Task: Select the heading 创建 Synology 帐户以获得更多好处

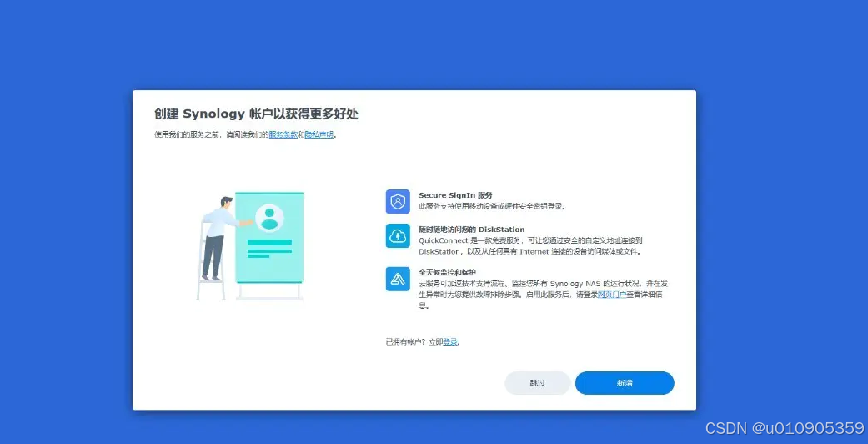Action: point(256,114)
